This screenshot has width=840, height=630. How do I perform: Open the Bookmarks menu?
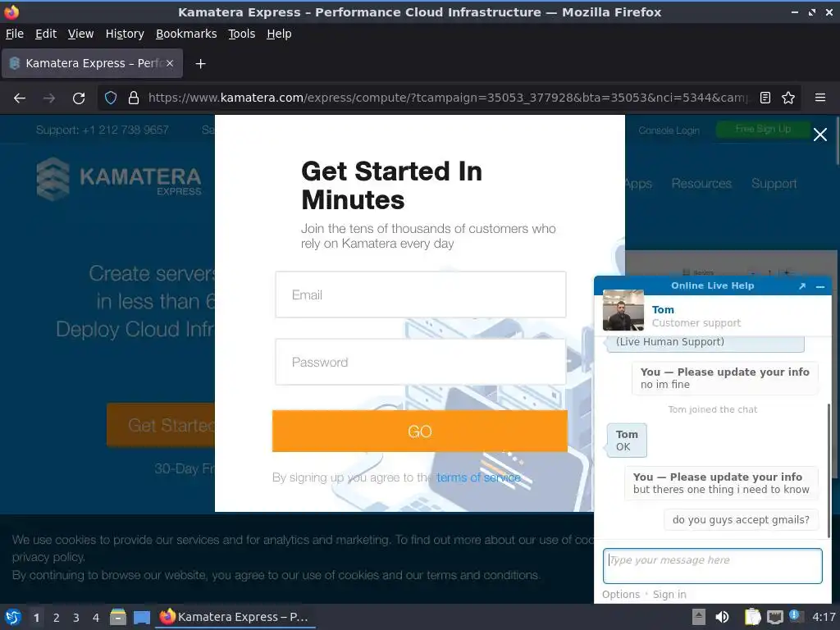[x=186, y=34]
